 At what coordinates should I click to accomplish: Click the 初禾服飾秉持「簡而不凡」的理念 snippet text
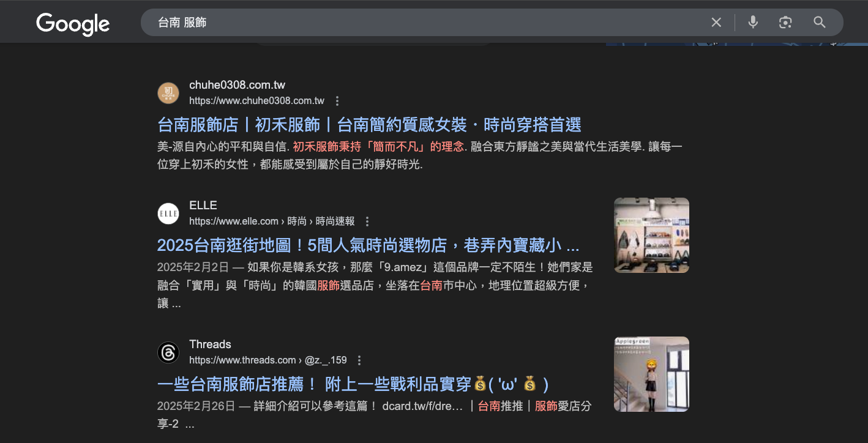tap(379, 147)
